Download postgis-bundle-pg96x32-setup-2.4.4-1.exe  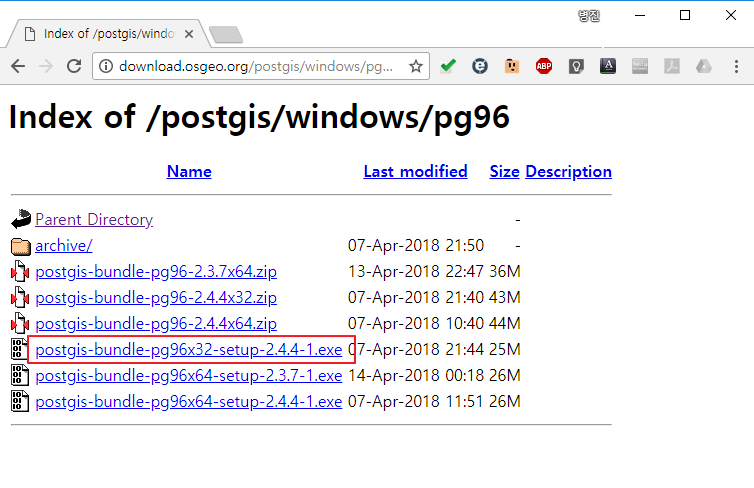(x=188, y=350)
